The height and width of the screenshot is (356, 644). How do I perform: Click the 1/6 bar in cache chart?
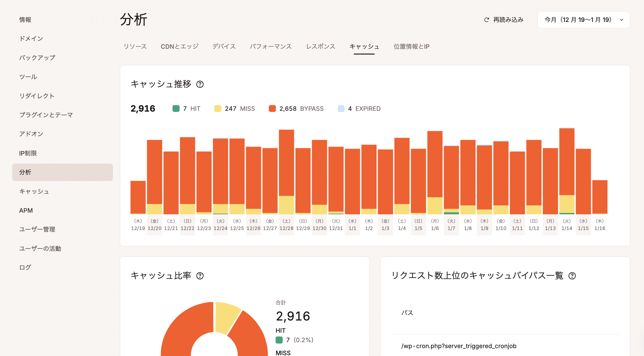435,173
